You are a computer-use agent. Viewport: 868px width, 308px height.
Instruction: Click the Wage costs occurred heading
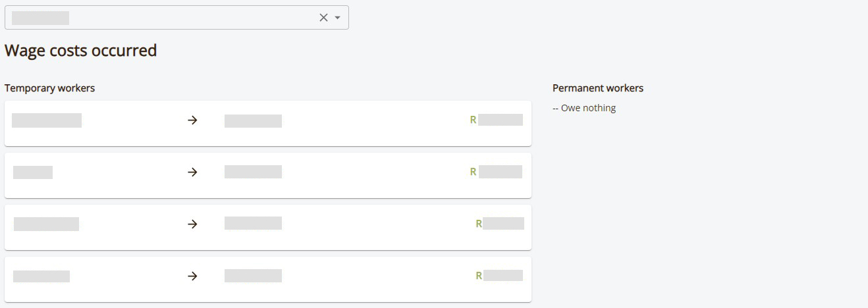[81, 51]
